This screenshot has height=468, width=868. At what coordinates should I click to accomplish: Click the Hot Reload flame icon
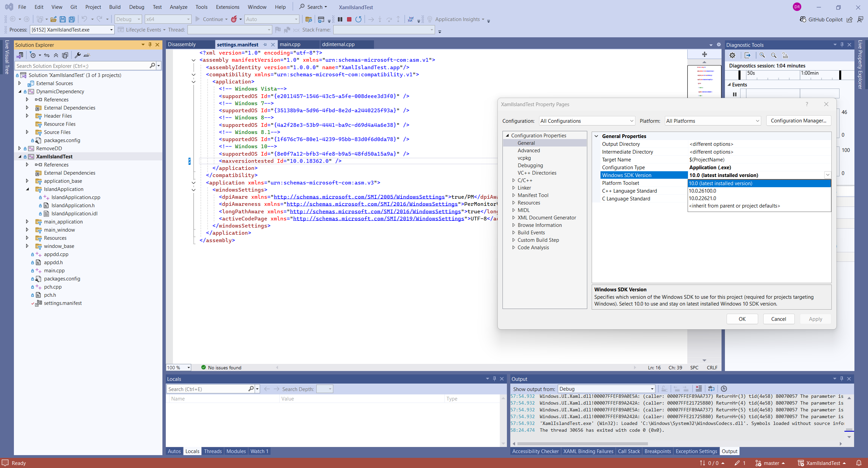234,19
